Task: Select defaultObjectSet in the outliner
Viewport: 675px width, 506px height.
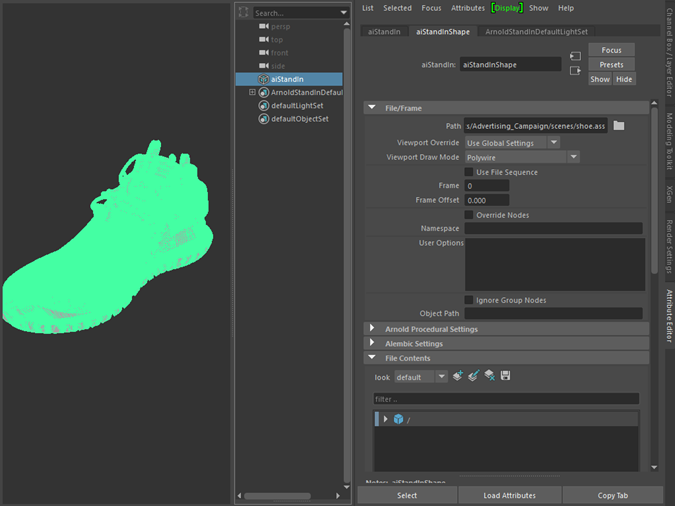Action: click(x=300, y=119)
